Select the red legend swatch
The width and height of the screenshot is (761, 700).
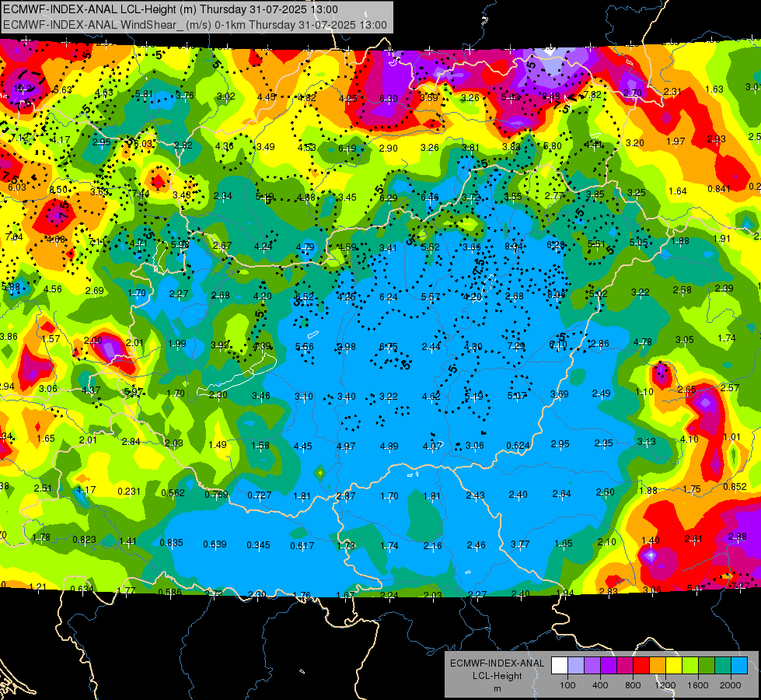(x=641, y=666)
